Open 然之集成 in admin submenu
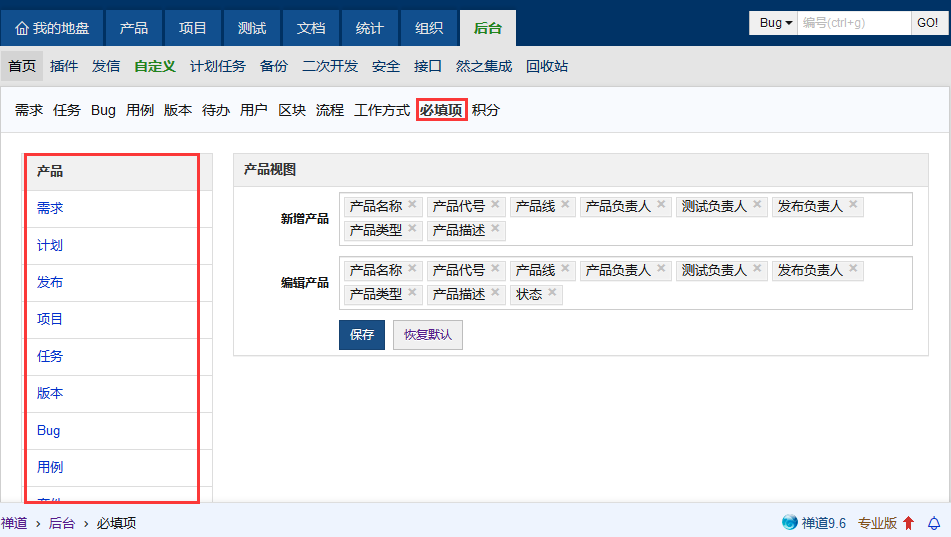This screenshot has height=537, width=951. click(x=484, y=66)
